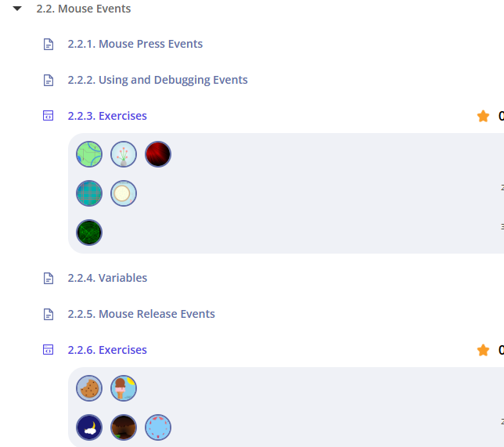Collapse the 2.2. Mouse Events section
Viewport: 504px width, 447px height.
pyautogui.click(x=17, y=9)
